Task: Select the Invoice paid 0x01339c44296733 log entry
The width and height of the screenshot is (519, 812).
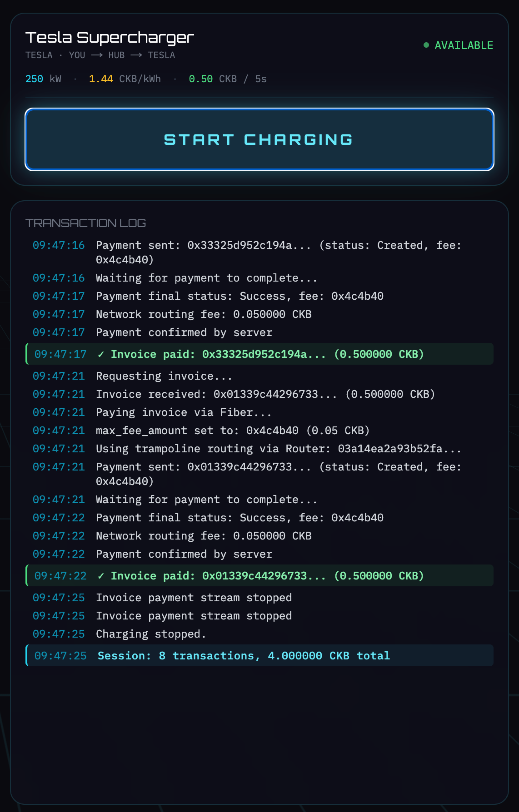Action: [x=259, y=576]
